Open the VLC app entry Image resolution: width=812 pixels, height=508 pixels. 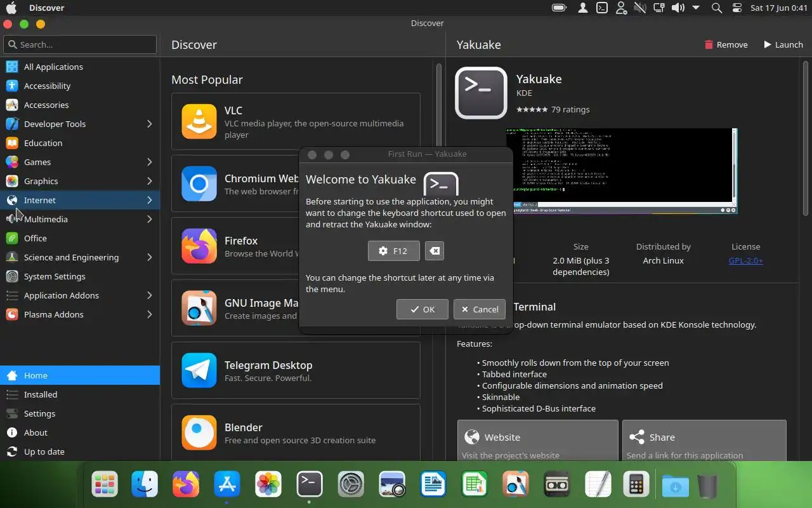(x=296, y=121)
